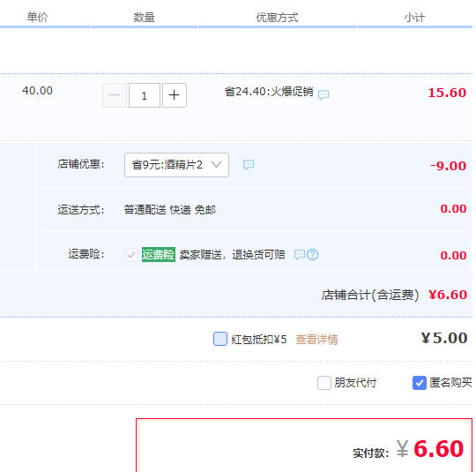
Task: Click the 单价 column header
Action: pyautogui.click(x=37, y=17)
